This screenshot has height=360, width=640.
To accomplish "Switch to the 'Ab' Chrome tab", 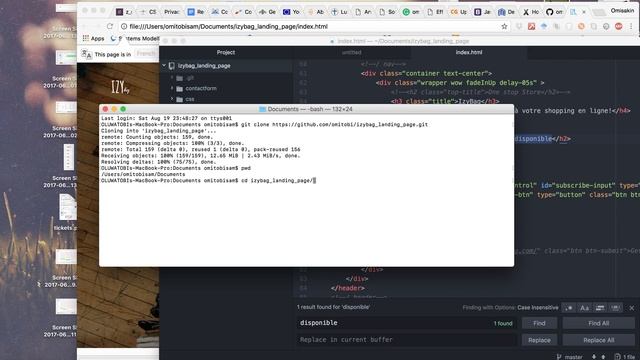I will (316, 12).
